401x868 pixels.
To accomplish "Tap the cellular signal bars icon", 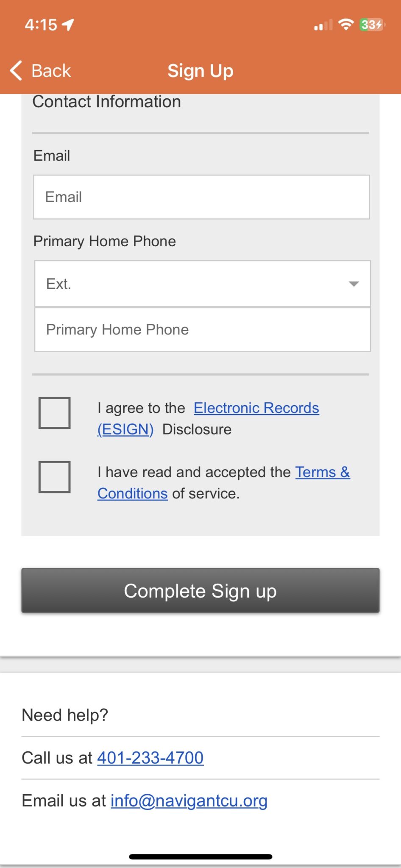I will click(x=323, y=25).
